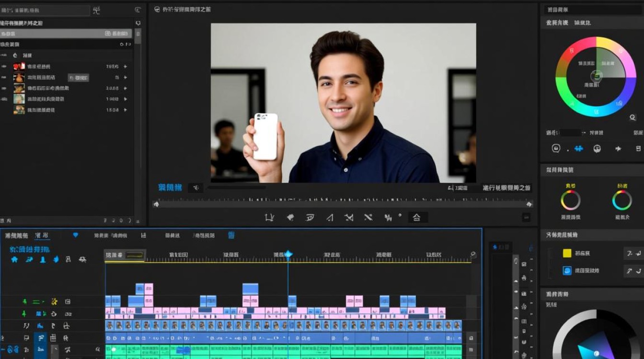Click the bowtie-shaped transport icon below the preview

tap(349, 217)
